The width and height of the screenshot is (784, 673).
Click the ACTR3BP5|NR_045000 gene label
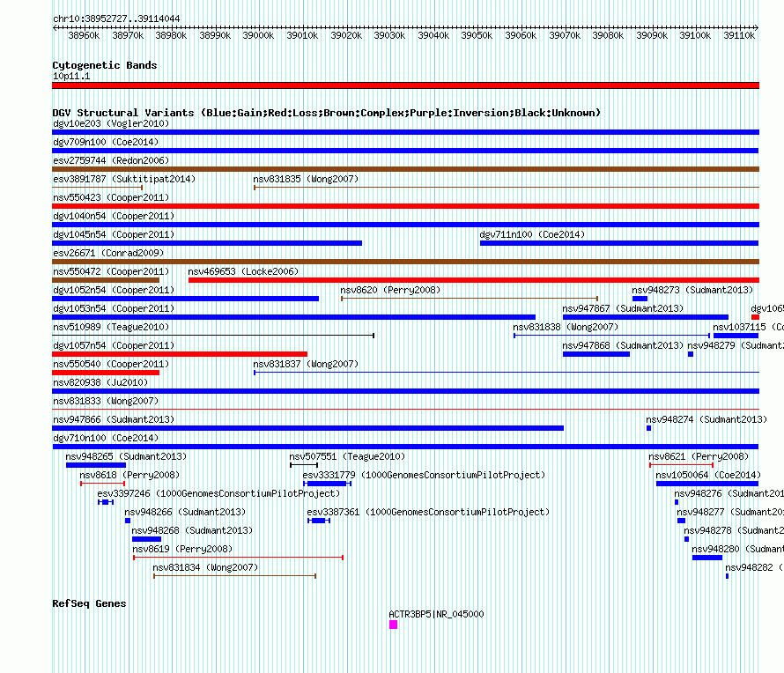point(436,614)
